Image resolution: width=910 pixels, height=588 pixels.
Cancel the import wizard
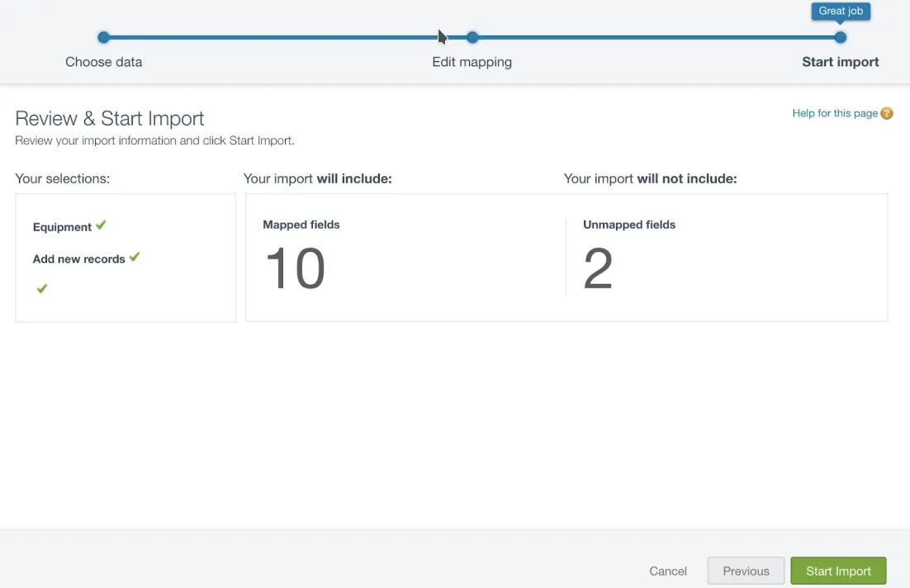668,571
